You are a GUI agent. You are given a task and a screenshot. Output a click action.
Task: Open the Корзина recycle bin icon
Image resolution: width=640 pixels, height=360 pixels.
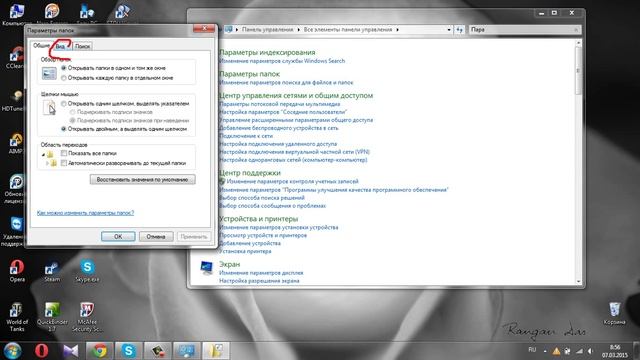(x=614, y=313)
